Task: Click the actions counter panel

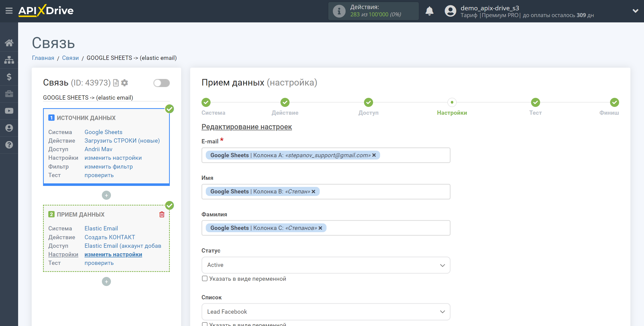Action: click(373, 11)
